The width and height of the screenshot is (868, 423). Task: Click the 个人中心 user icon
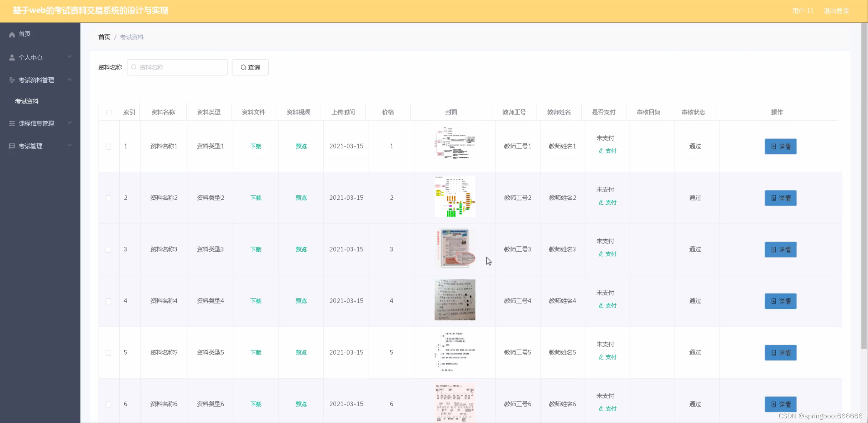(12, 57)
